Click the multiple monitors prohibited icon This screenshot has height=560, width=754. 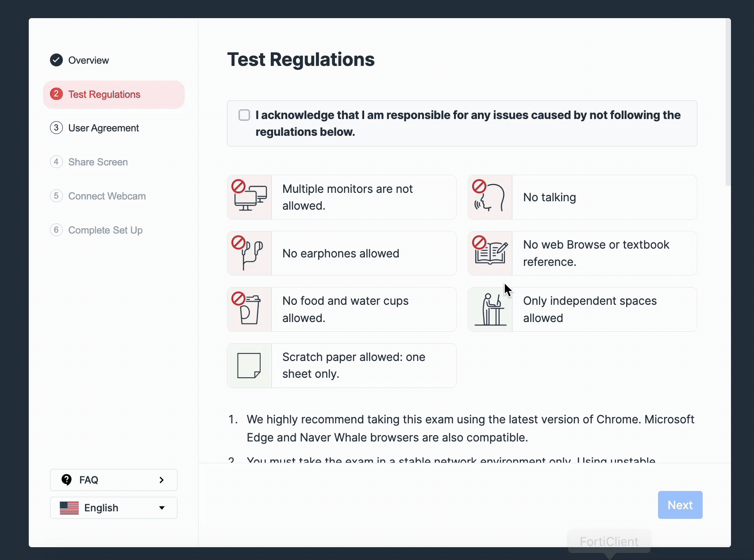250,197
